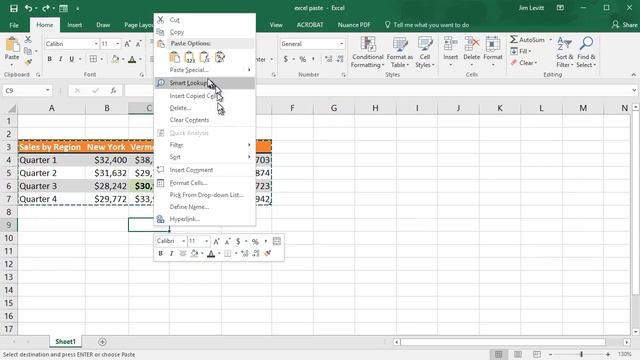Open the ribbon Font size dropdown

pyautogui.click(x=118, y=44)
